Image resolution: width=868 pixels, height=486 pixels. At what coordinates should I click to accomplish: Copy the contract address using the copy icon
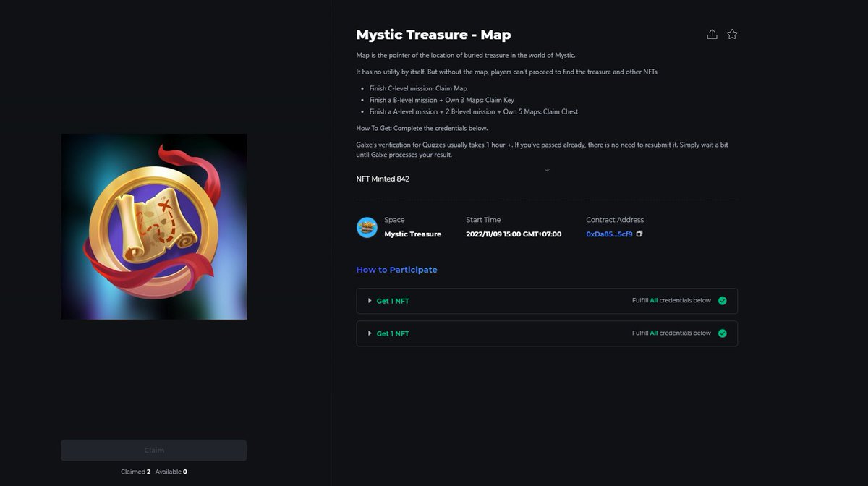(639, 234)
